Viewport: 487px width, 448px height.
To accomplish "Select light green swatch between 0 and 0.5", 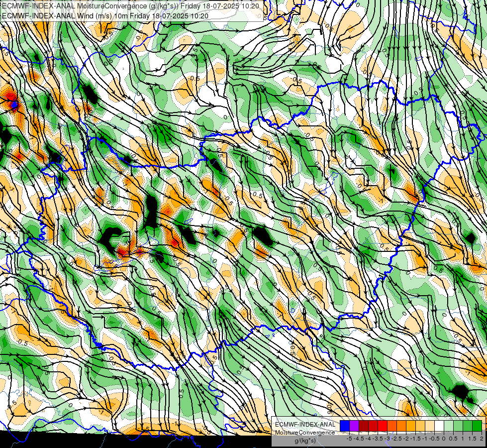I will (x=449, y=426).
